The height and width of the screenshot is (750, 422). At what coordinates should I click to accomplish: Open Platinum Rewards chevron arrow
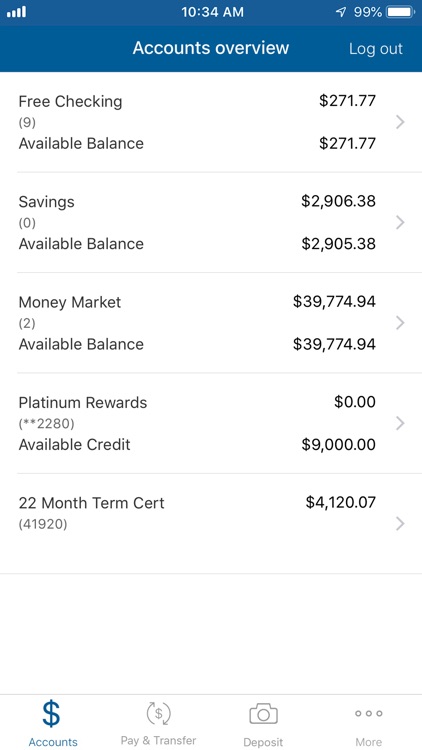click(x=400, y=424)
